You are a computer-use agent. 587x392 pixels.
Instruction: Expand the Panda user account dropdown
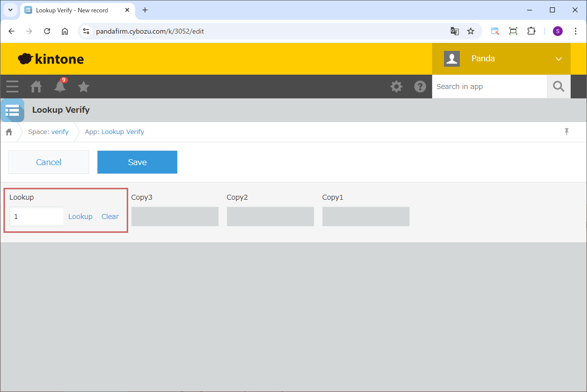(558, 59)
